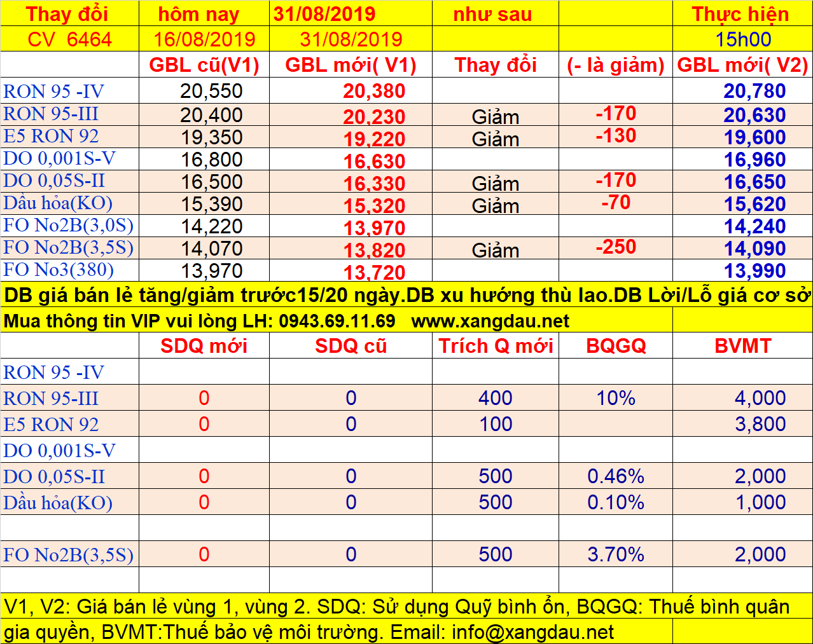The image size is (813, 644).
Task: Click the 'BQGQ' column header
Action: [616, 346]
